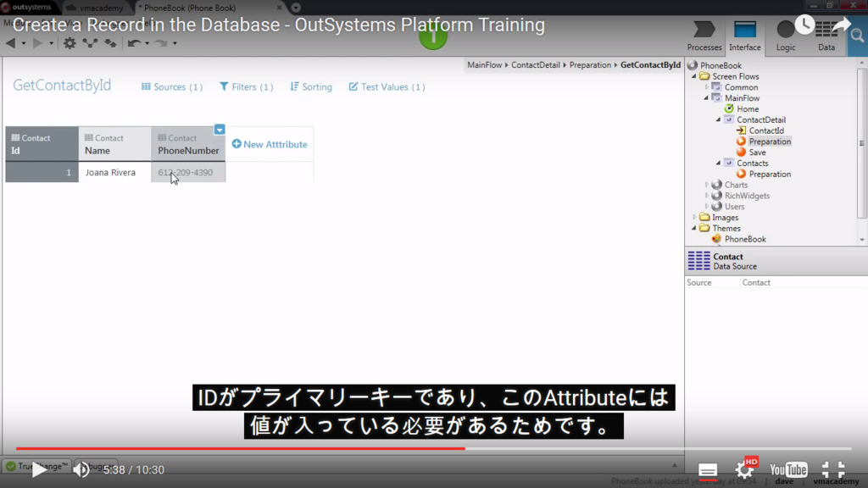Click the Watch Later clock icon
The height and width of the screenshot is (488, 868).
(x=804, y=25)
